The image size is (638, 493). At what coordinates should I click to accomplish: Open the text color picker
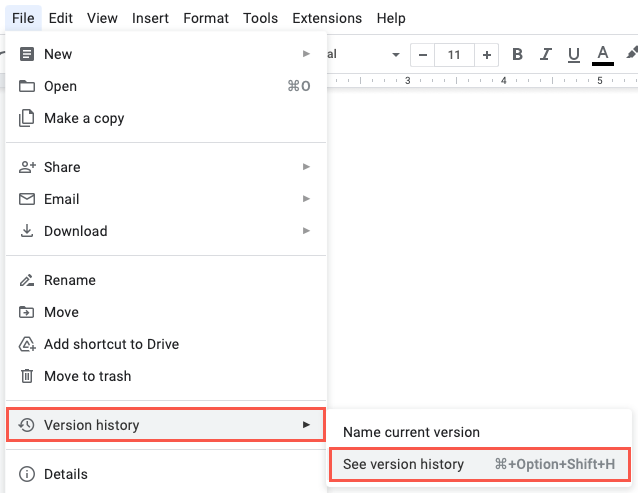[603, 55]
